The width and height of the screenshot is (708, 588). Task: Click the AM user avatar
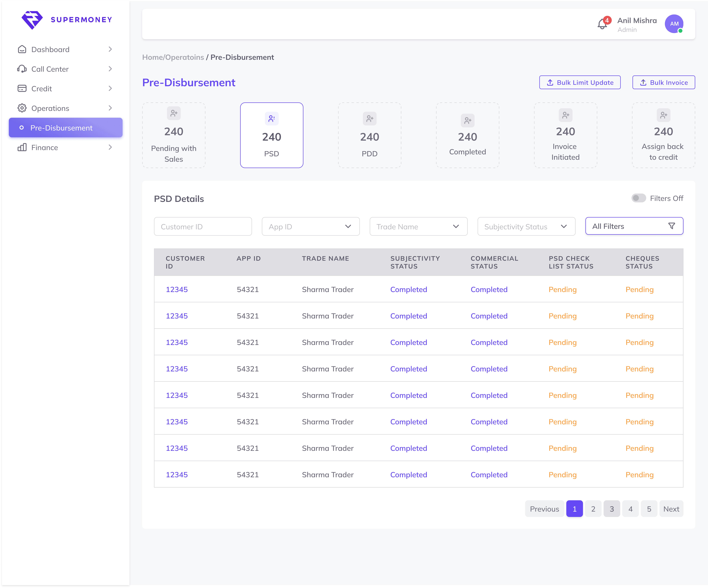coord(674,24)
